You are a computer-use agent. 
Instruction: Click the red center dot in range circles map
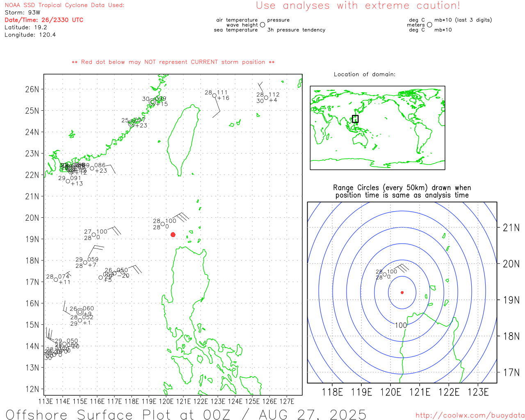[402, 292]
